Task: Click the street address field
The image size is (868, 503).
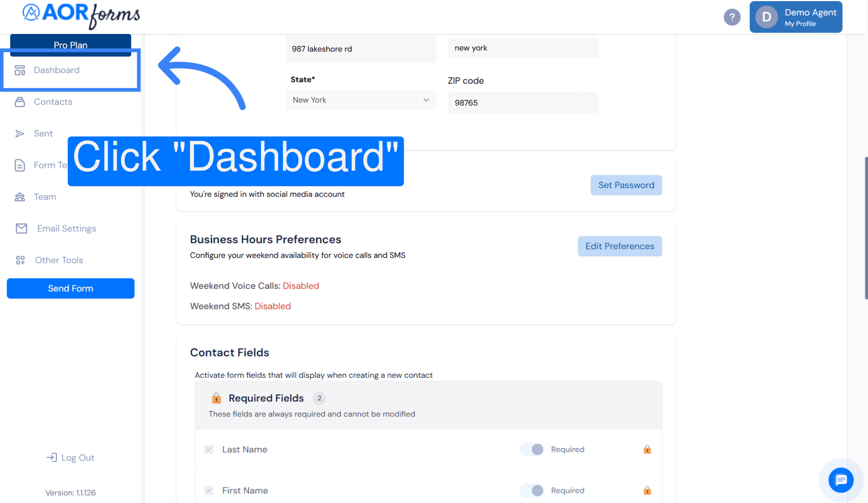Action: 361,49
